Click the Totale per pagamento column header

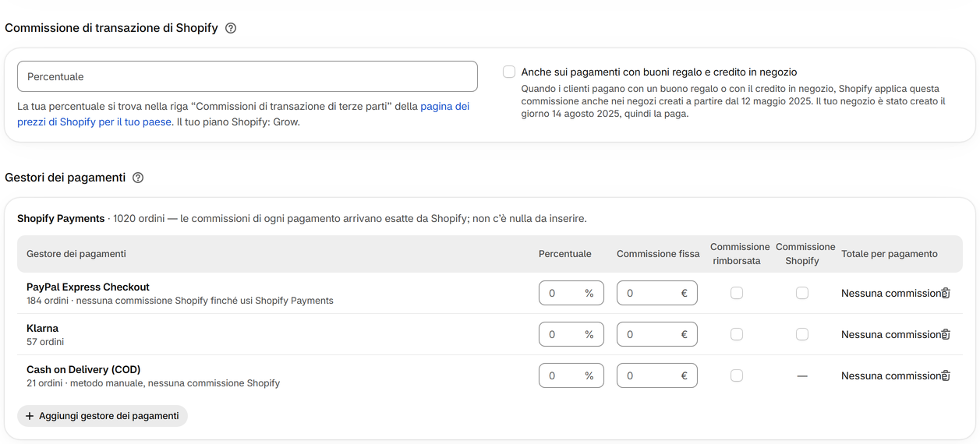[x=890, y=254]
